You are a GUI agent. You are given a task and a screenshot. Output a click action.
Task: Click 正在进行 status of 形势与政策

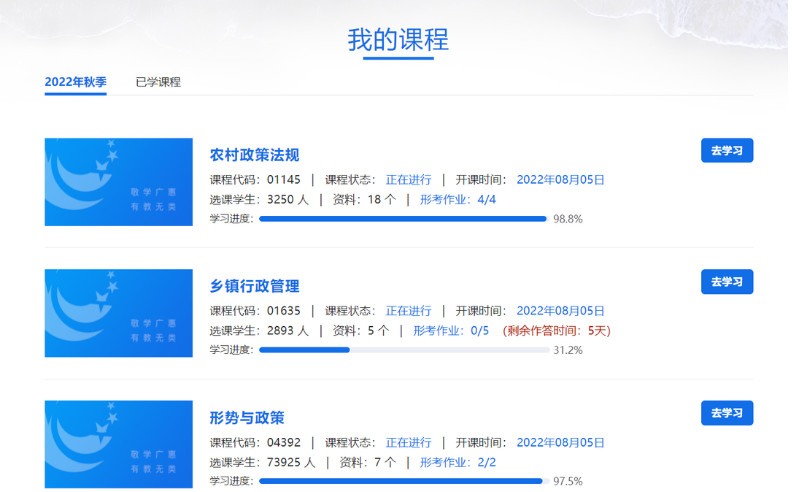pyautogui.click(x=409, y=442)
